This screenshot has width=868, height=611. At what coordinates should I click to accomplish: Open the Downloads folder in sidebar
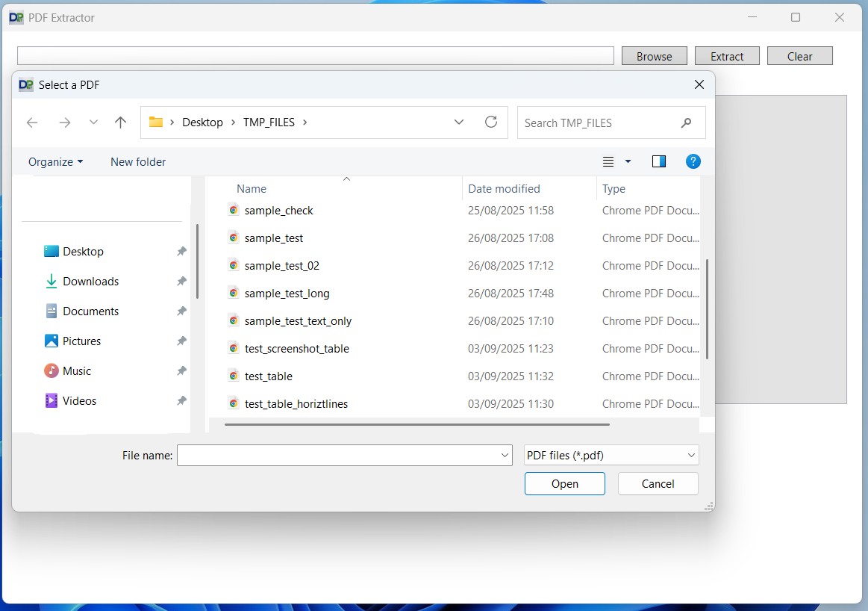click(x=90, y=282)
